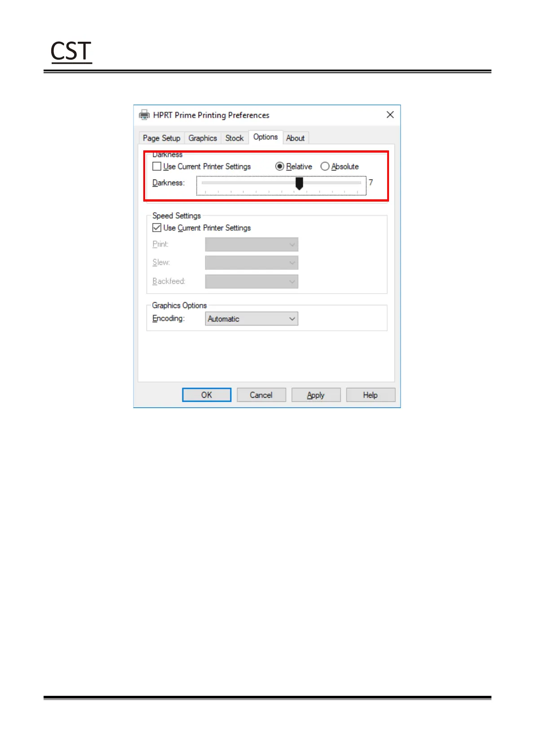Go to the About tab

(x=295, y=138)
